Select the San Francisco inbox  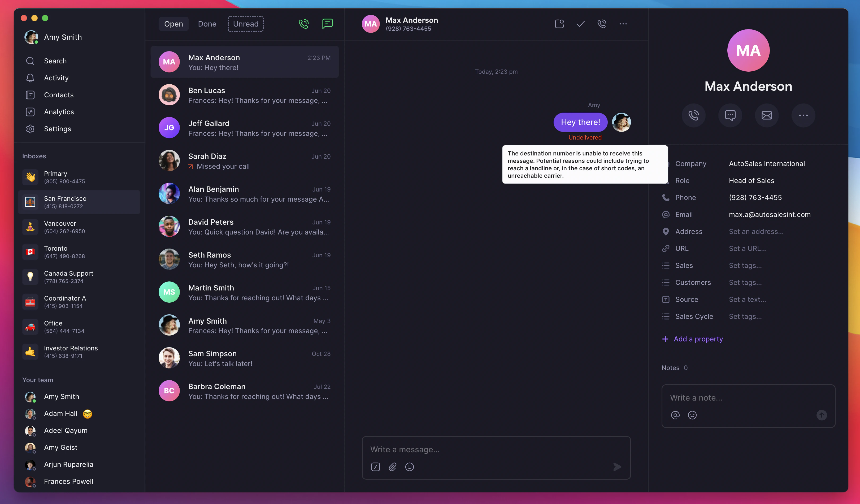click(79, 202)
